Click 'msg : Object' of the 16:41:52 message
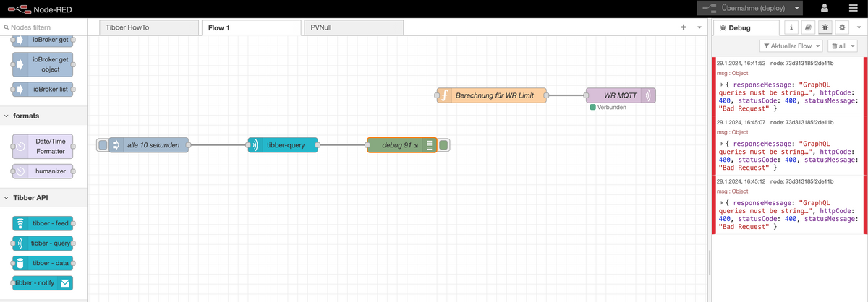Viewport: 868px width, 302px height. pyautogui.click(x=733, y=72)
